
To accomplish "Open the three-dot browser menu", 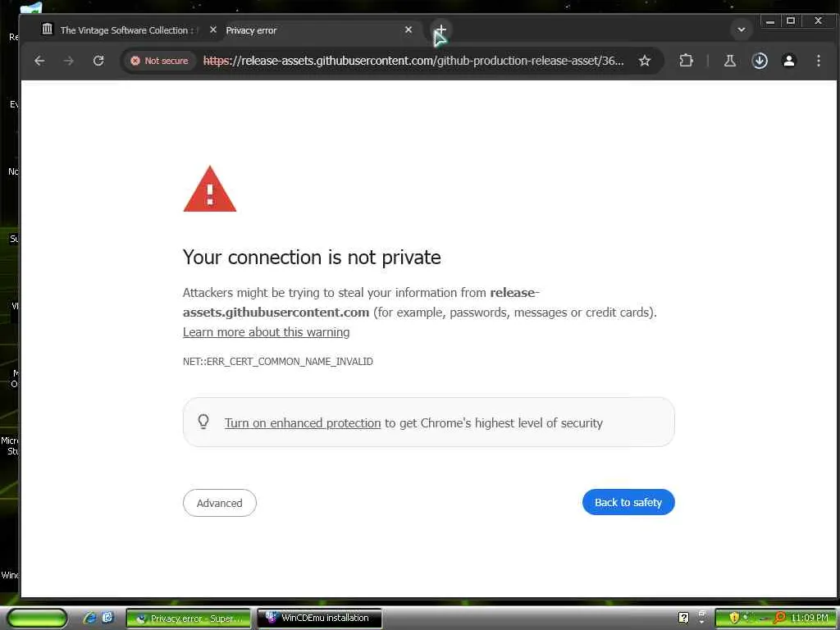I will point(818,61).
